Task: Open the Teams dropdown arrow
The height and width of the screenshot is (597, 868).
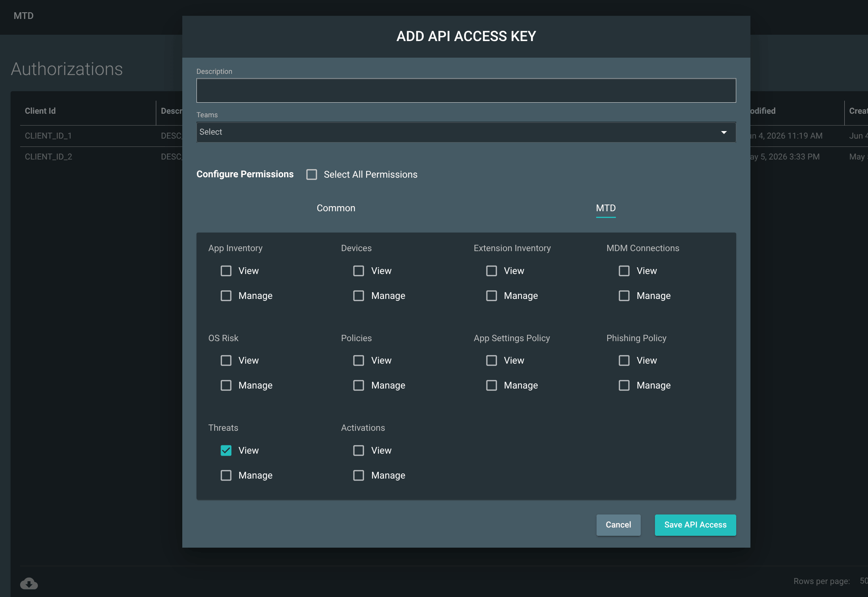Action: coord(724,132)
